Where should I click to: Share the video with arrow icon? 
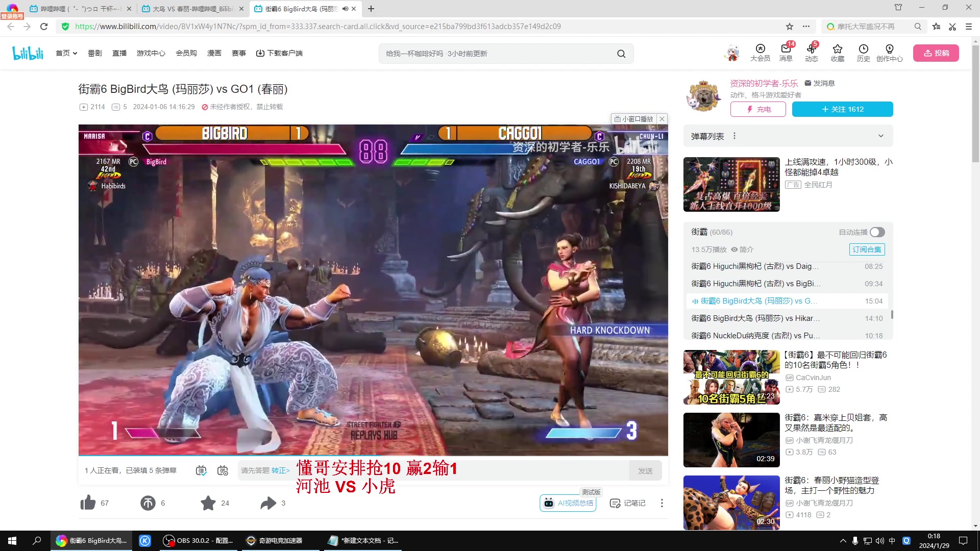(x=268, y=503)
